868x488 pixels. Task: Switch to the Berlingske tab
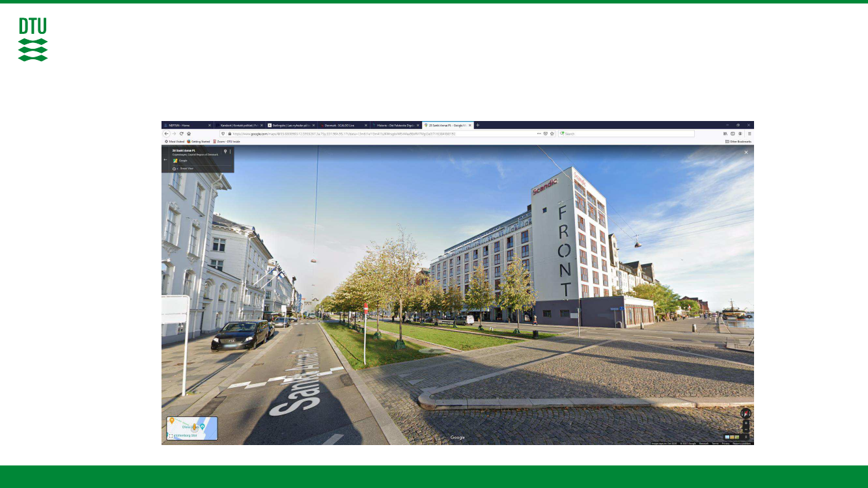click(x=292, y=125)
